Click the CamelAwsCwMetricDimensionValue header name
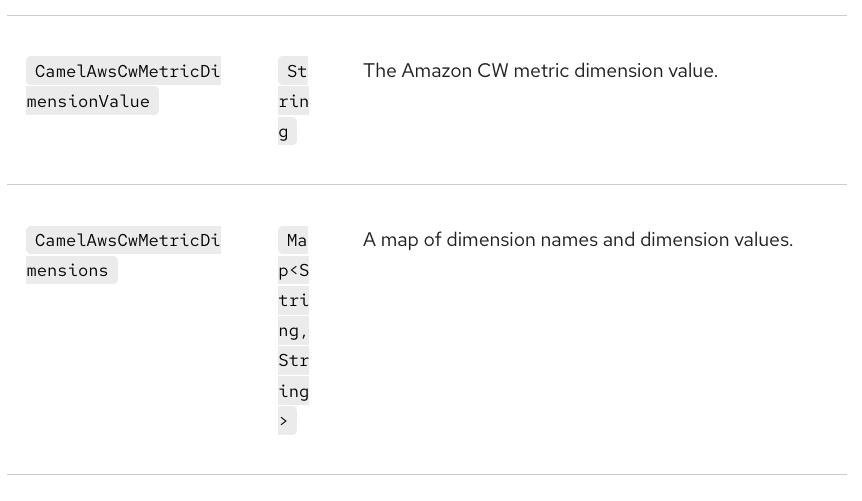The width and height of the screenshot is (862, 501). [x=127, y=71]
